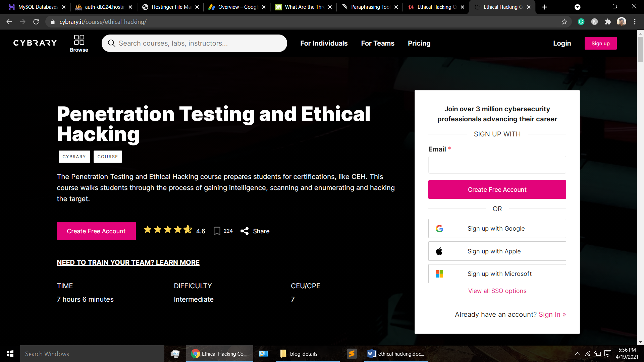The width and height of the screenshot is (644, 362).
Task: Click Sign up with Microsoft
Action: click(497, 274)
